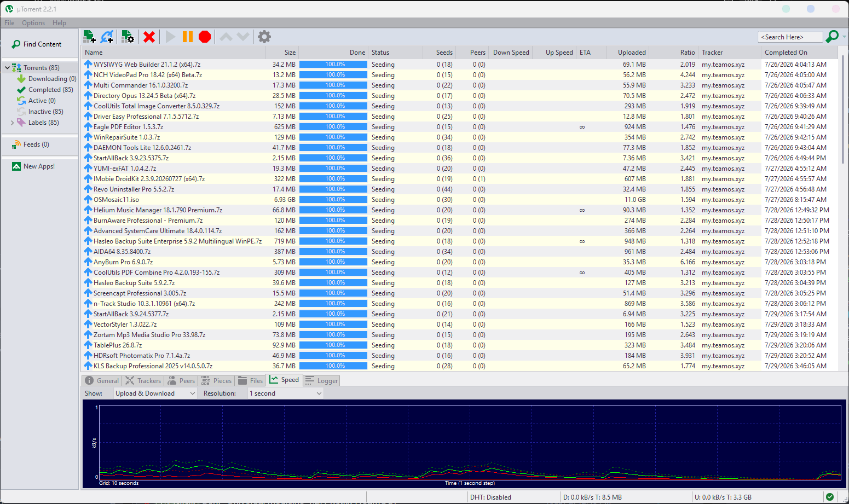Click the Move Down Queue arrow icon
This screenshot has width=849, height=504.
243,37
